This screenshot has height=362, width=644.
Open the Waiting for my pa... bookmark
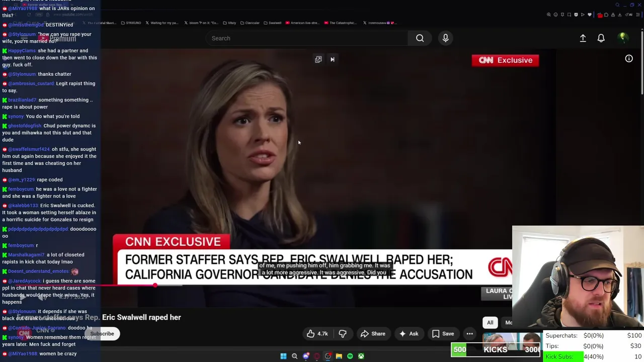162,23
